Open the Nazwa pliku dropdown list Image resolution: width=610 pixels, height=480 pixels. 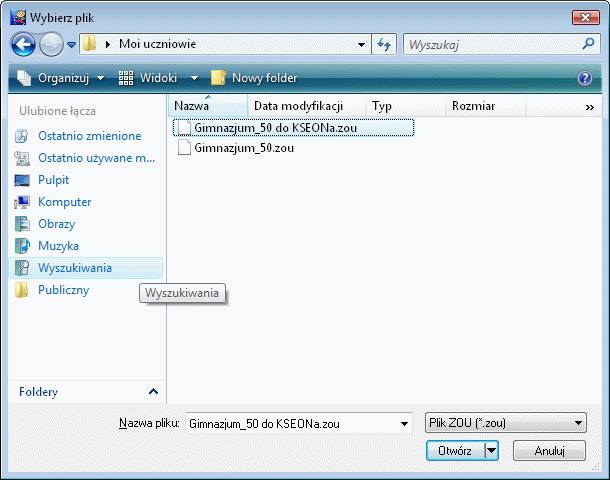405,424
